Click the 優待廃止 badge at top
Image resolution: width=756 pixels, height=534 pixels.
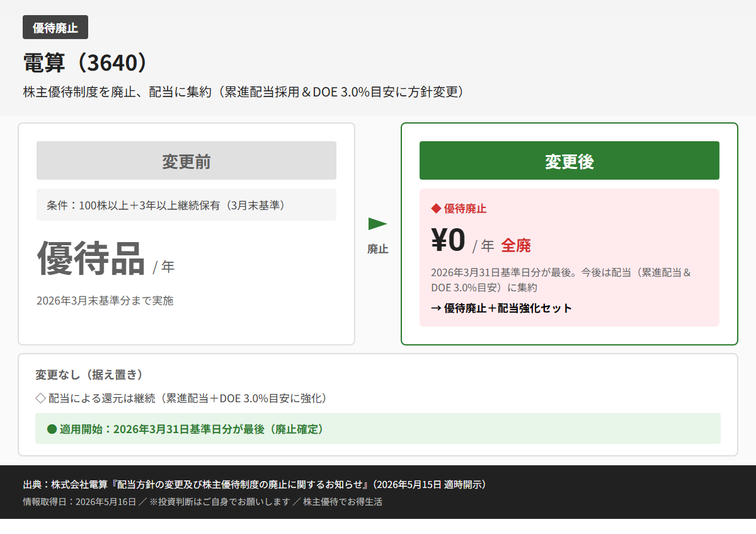pyautogui.click(x=55, y=27)
